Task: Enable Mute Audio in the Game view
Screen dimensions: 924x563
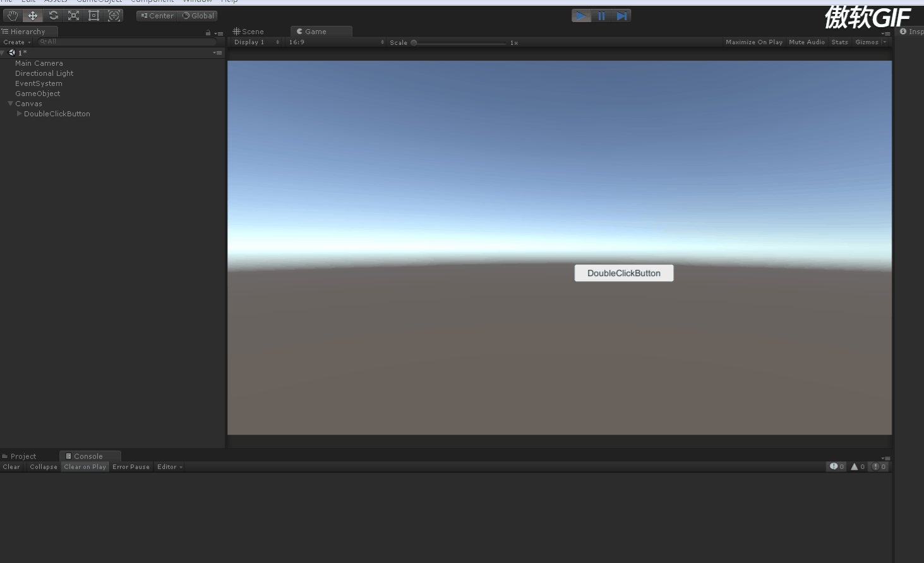Action: coord(807,42)
